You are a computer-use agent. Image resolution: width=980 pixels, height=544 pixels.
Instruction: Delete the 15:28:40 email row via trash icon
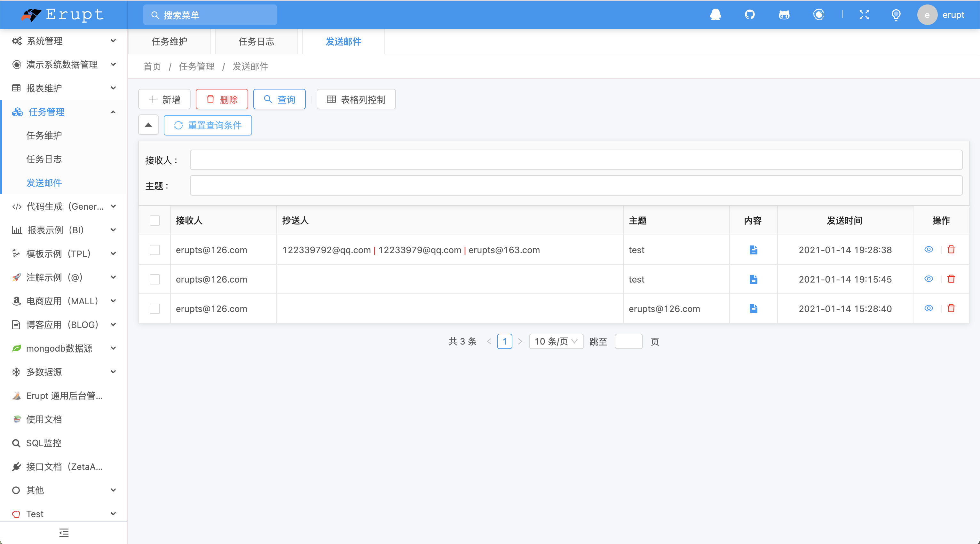coord(951,308)
